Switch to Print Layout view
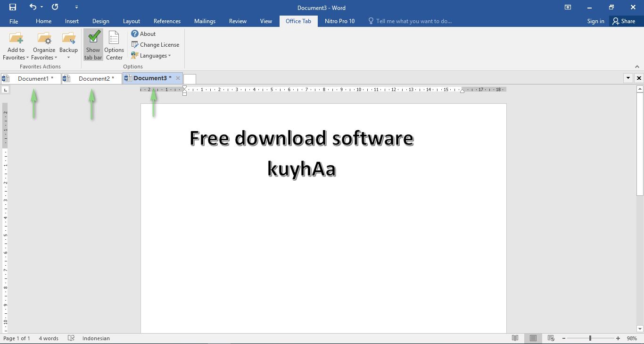This screenshot has width=644, height=344. point(533,338)
